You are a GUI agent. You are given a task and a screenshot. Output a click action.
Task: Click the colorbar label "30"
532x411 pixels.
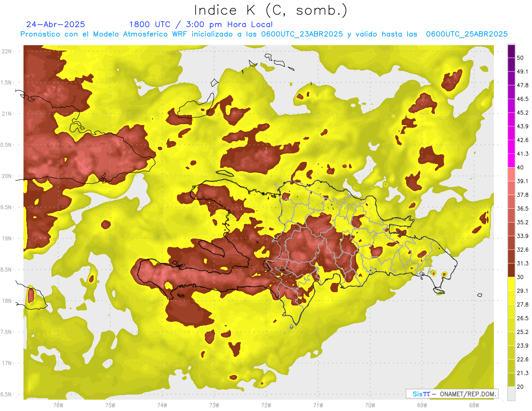point(520,277)
